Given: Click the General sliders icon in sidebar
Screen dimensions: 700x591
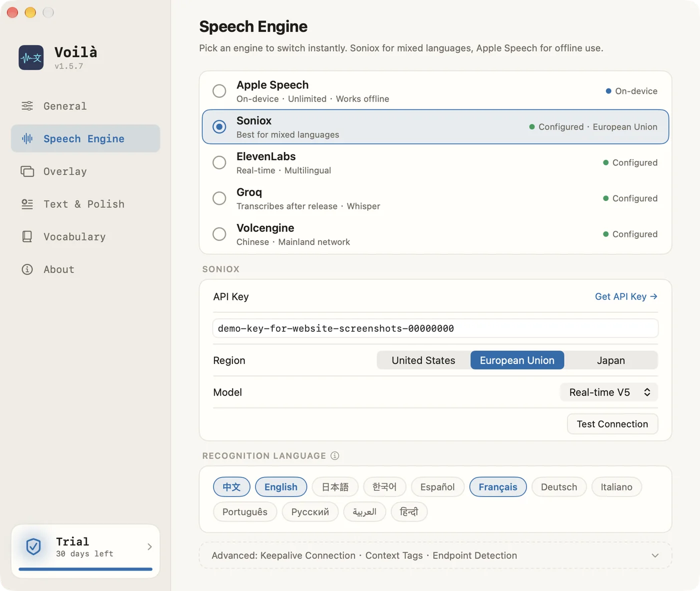Looking at the screenshot, I should pos(27,106).
